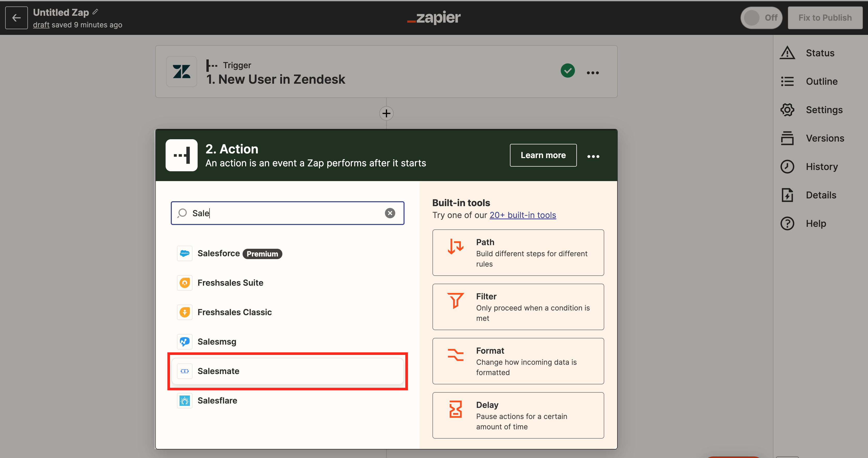The height and width of the screenshot is (458, 868).
Task: Click the Salesmate icon
Action: point(185,371)
